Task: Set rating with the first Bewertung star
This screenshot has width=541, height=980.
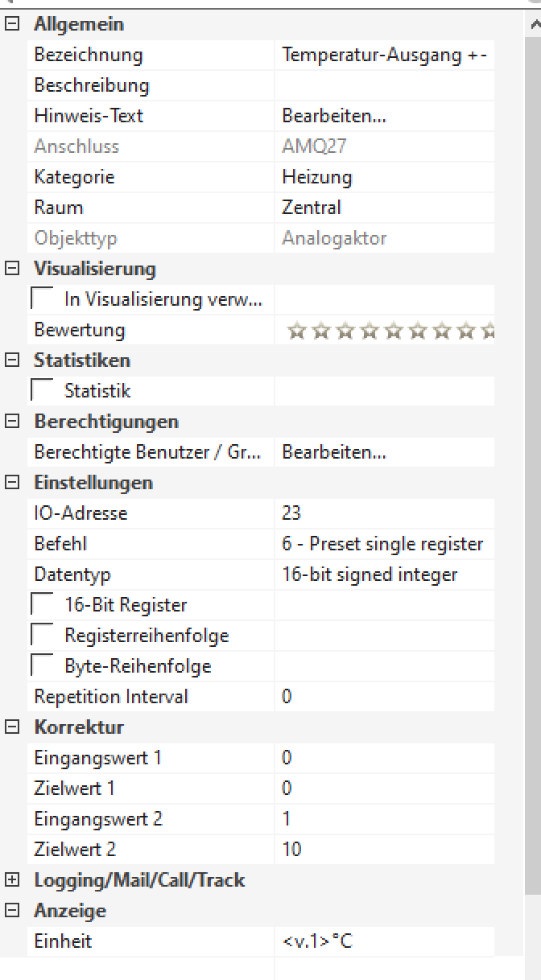Action: tap(296, 331)
